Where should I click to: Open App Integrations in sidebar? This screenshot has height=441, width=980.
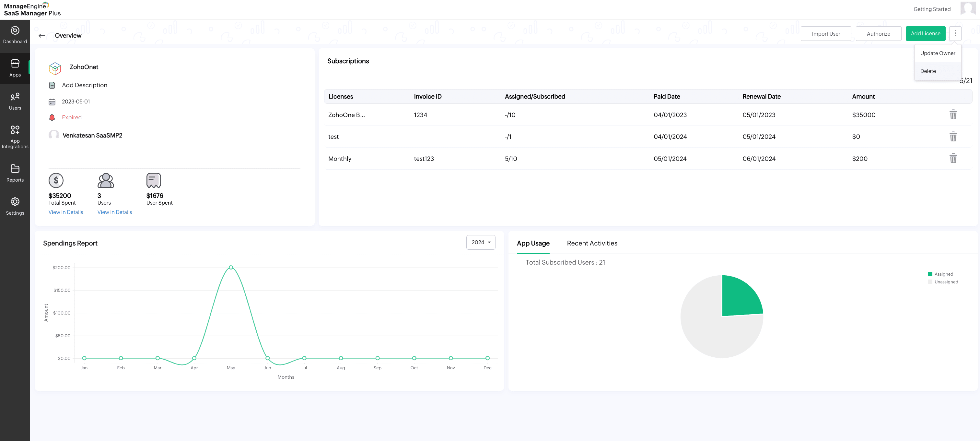(15, 137)
